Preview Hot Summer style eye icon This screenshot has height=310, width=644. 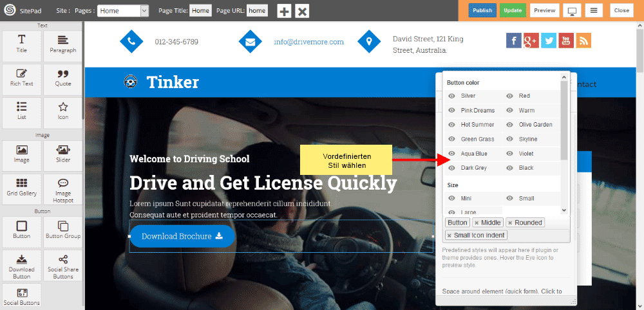click(x=452, y=125)
